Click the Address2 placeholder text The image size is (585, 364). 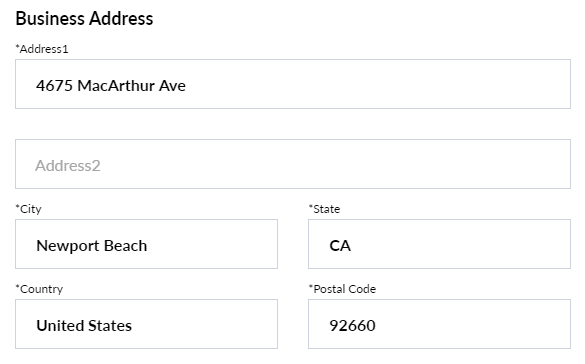coord(68,166)
